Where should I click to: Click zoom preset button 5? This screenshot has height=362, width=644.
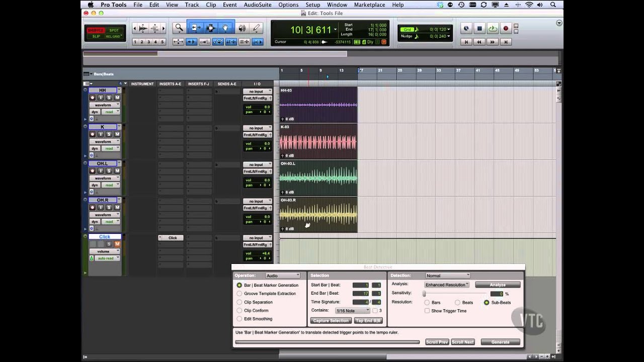[x=162, y=42]
